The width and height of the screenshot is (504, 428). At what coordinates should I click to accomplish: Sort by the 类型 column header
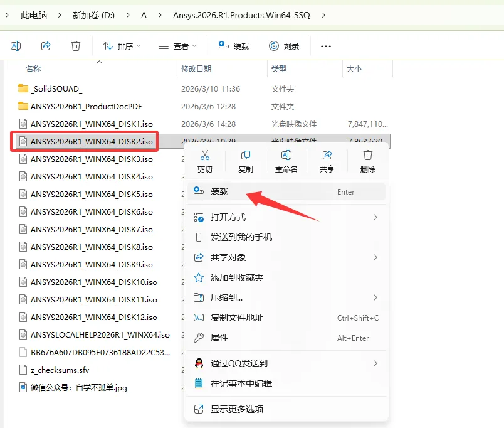279,69
